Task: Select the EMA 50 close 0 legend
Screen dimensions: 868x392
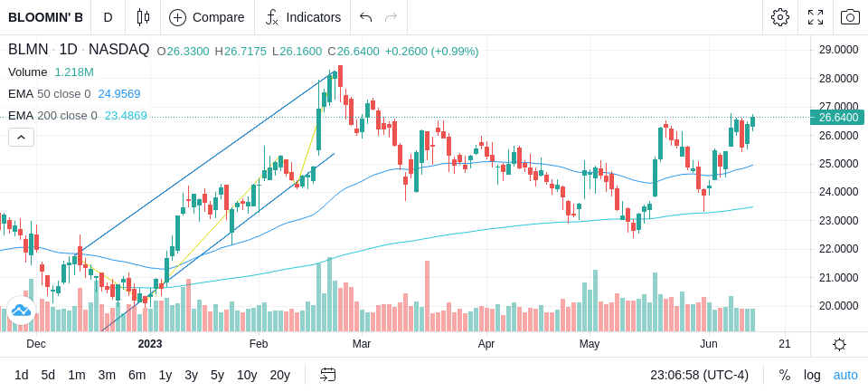Action: click(x=49, y=94)
